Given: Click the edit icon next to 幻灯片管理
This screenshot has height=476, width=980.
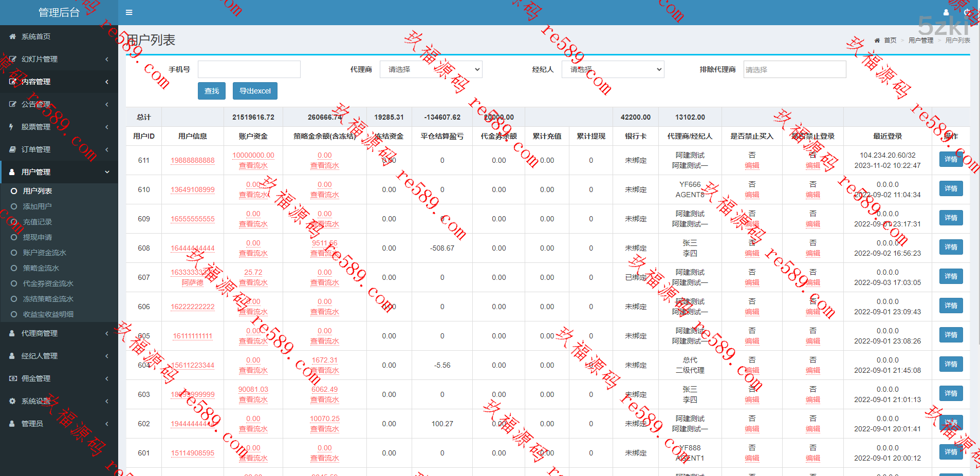Looking at the screenshot, I should coord(12,59).
